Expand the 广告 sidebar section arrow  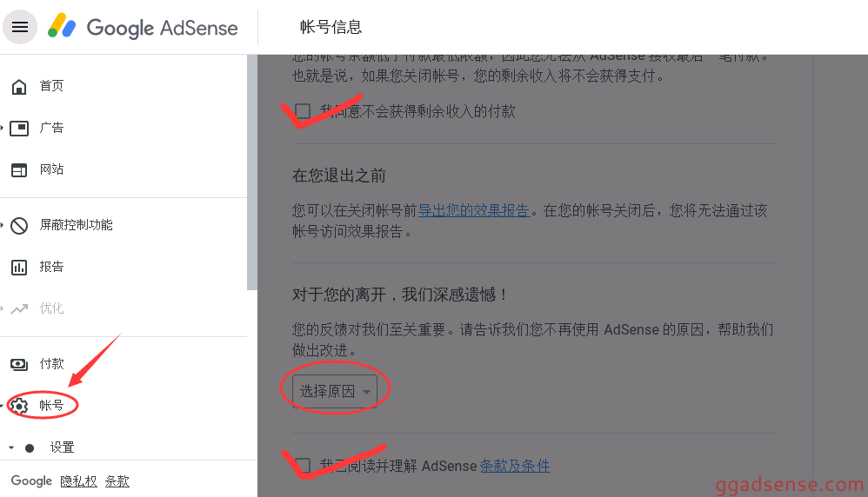[x=3, y=129]
